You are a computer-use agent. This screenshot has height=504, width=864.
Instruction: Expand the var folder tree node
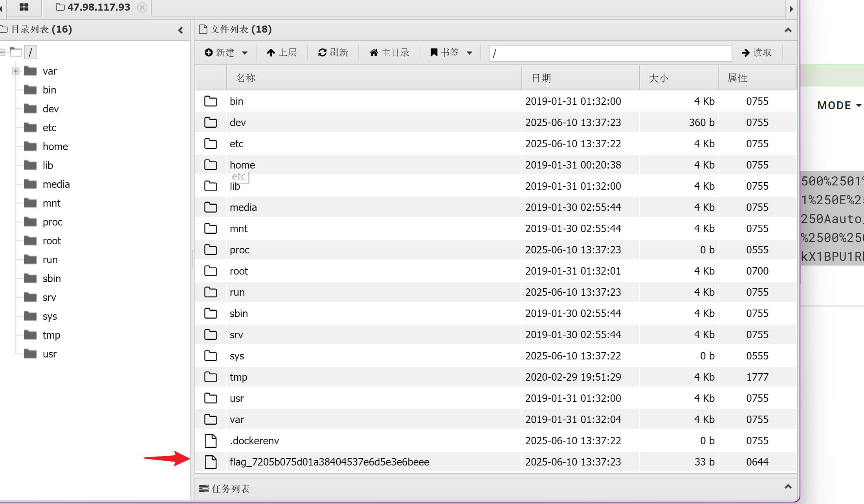(15, 71)
